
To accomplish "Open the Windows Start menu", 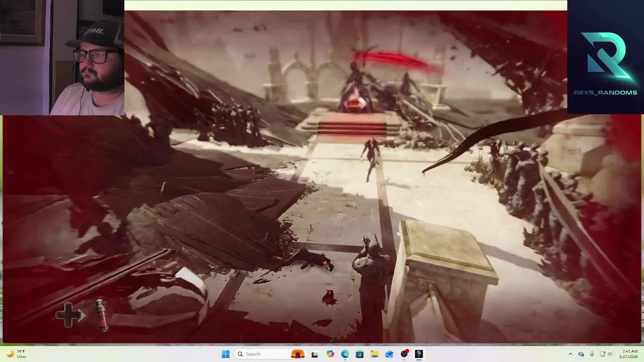I will click(225, 354).
